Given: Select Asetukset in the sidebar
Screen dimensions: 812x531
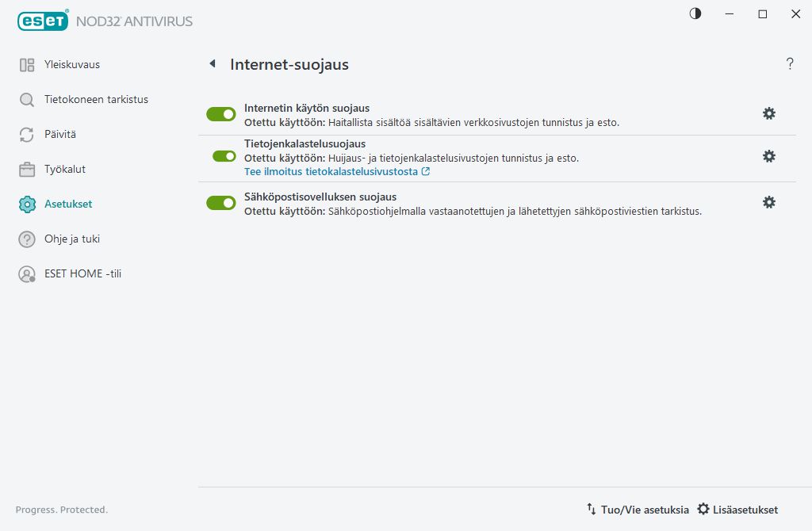Looking at the screenshot, I should click(68, 204).
